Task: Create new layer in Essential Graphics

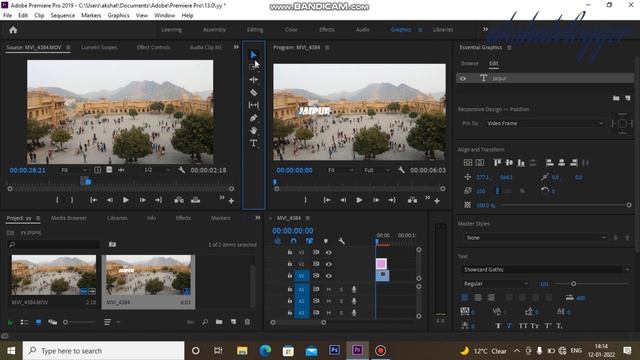Action: [628, 98]
